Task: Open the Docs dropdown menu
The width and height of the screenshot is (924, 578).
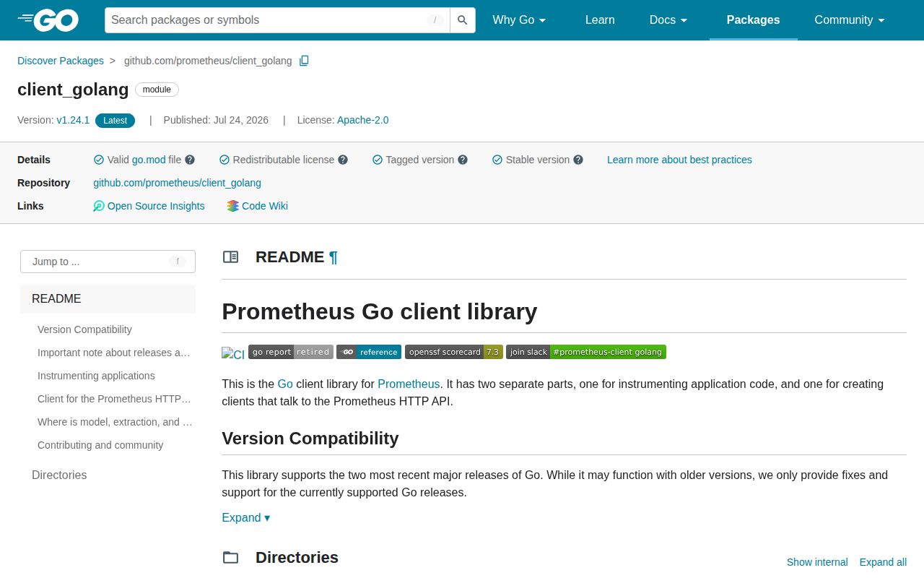Action: [x=668, y=20]
